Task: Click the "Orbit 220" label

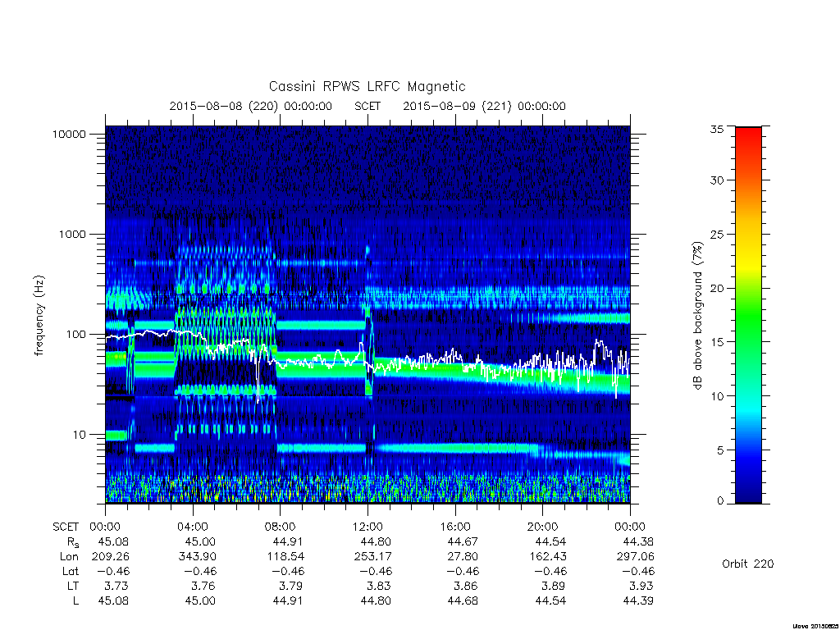Action: [x=748, y=564]
